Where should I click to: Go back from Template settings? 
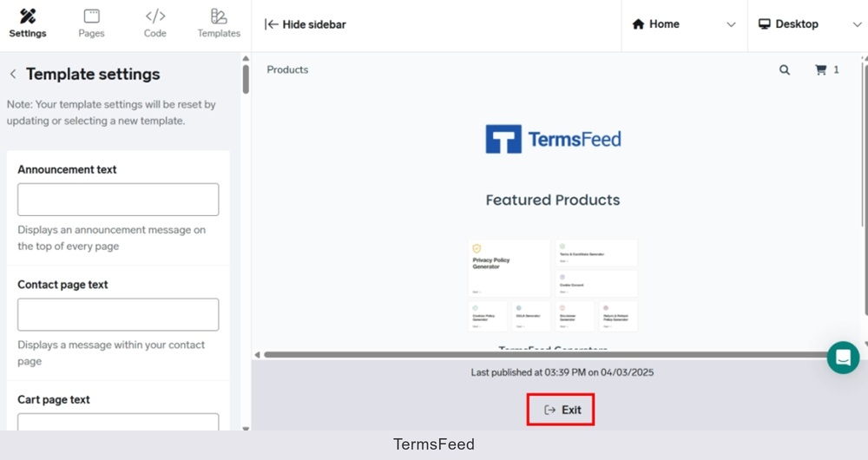[13, 74]
